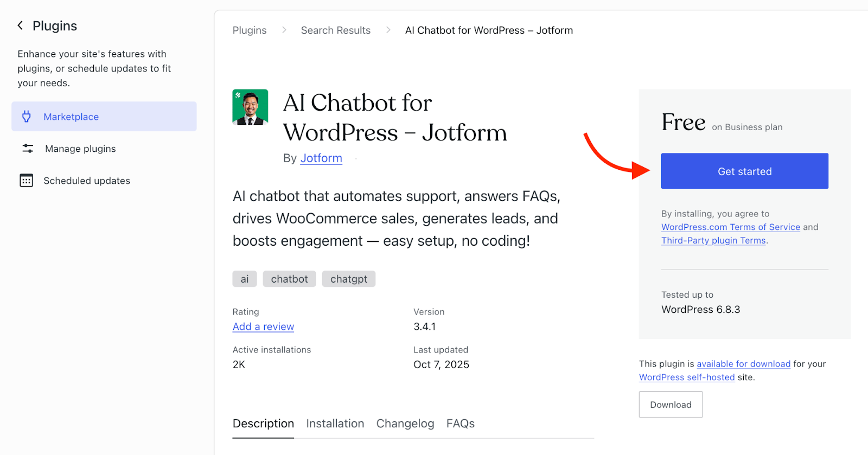
Task: Open Third-Party plugin Terms link
Action: [713, 241]
